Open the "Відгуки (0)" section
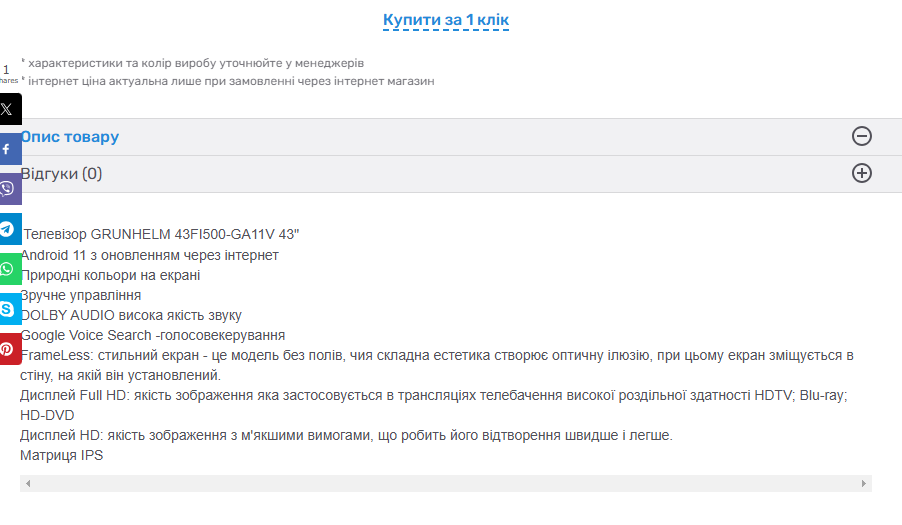The height and width of the screenshot is (525, 902). point(62,174)
